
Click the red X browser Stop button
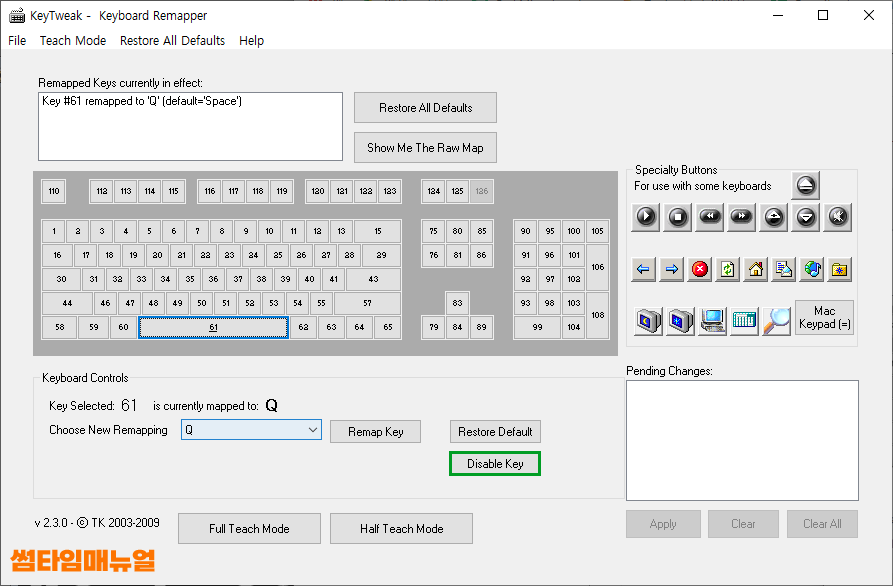coord(699,269)
